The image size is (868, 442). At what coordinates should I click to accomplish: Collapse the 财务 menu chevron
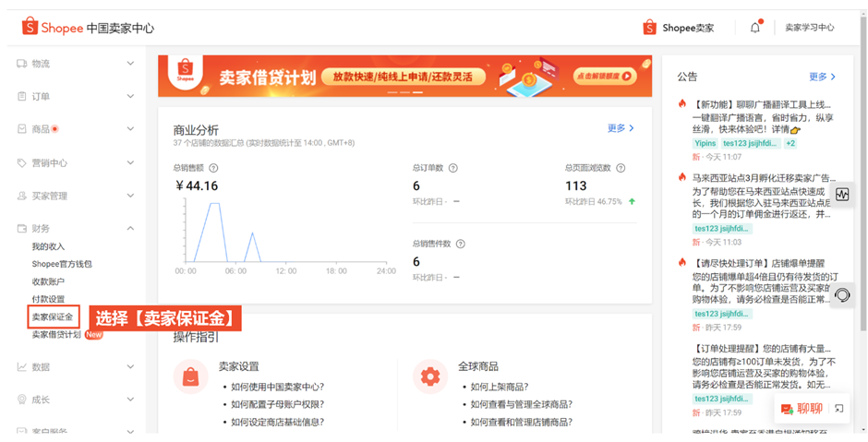130,229
